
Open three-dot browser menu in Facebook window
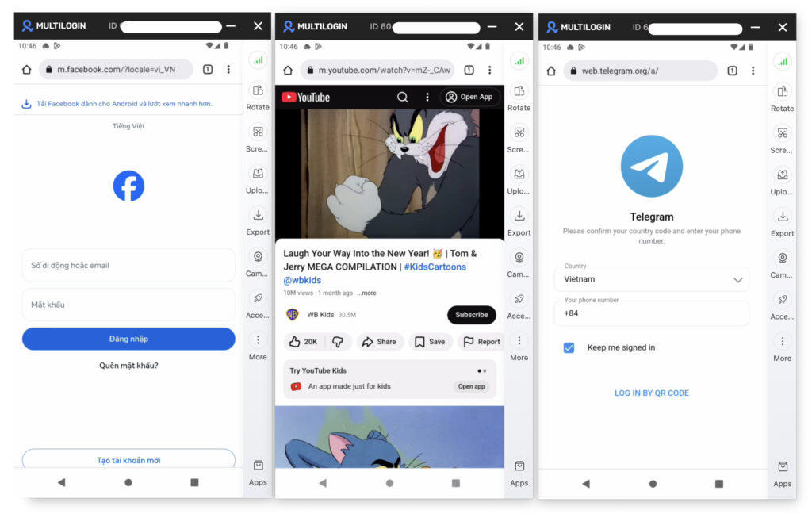pyautogui.click(x=228, y=70)
